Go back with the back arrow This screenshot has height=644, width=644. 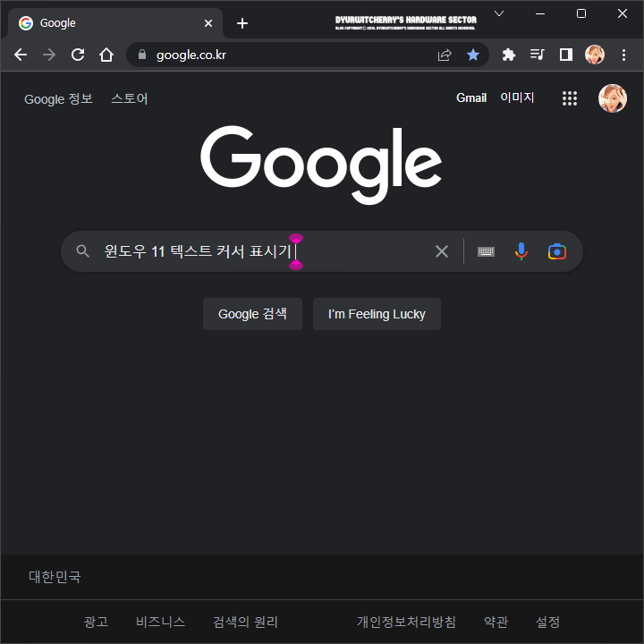[x=20, y=55]
